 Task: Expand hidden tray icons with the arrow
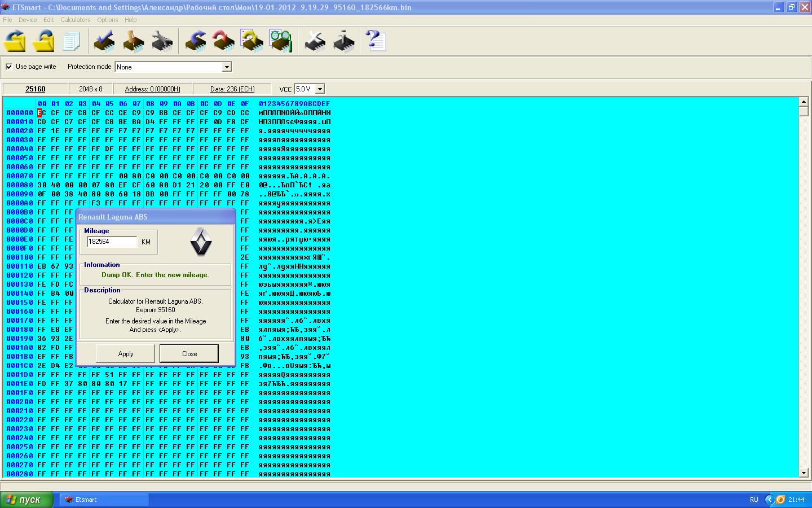coord(770,500)
